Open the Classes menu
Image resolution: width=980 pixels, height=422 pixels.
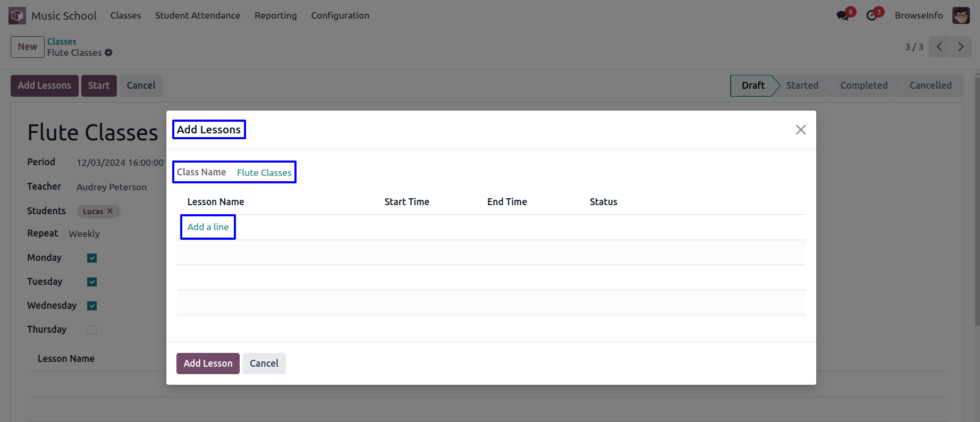click(x=125, y=15)
